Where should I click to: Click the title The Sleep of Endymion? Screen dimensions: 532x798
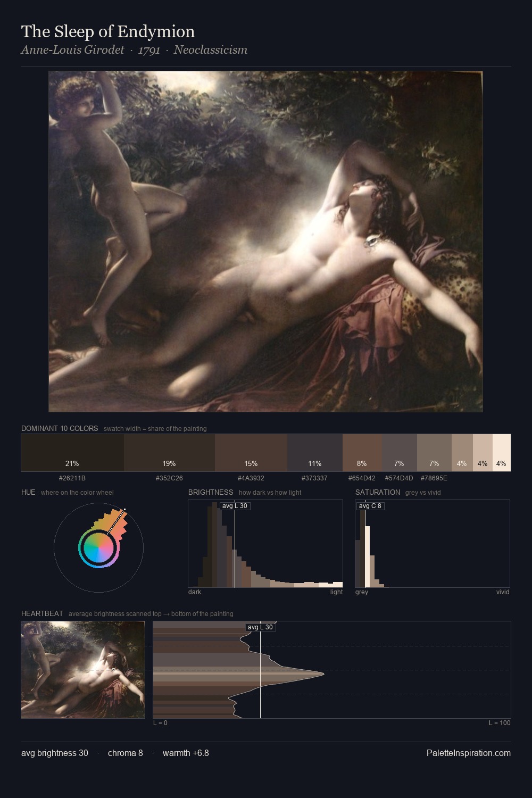(x=108, y=31)
